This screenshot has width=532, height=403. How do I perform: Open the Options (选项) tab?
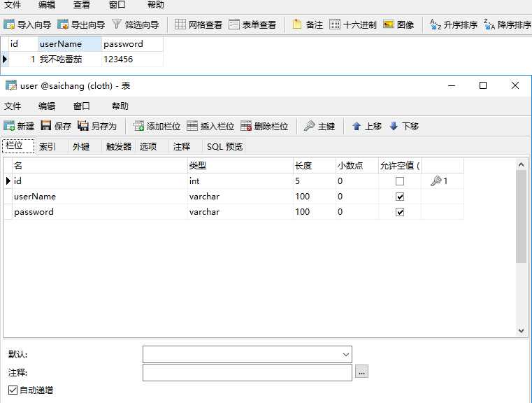click(x=148, y=146)
